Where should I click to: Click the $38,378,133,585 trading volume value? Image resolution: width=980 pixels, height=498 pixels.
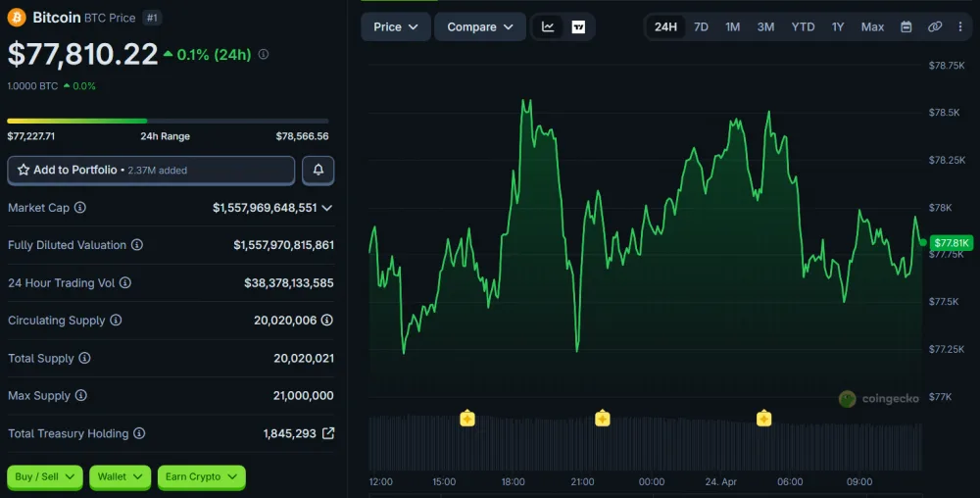point(289,283)
